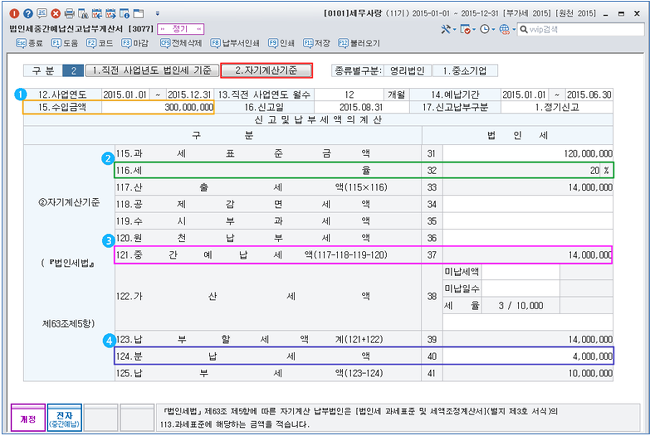The height and width of the screenshot is (436, 650).
Task: Click the printer icon in top toolbar
Action: point(70,14)
